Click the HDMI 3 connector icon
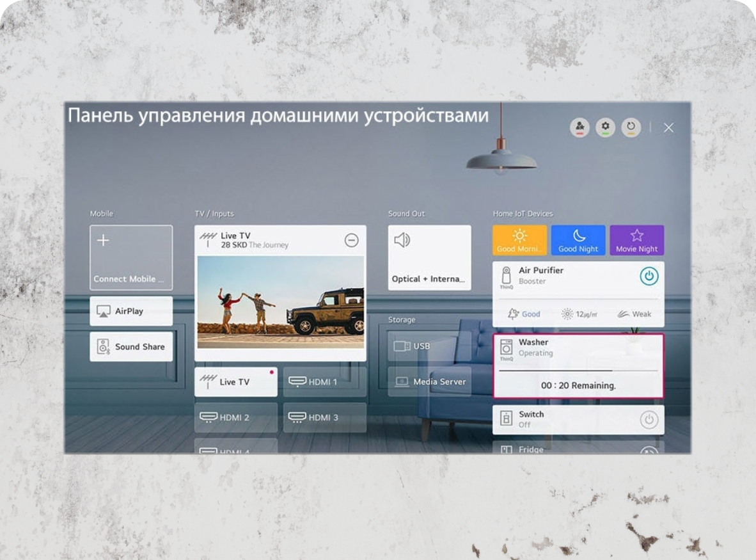This screenshot has width=756, height=560. pyautogui.click(x=297, y=417)
